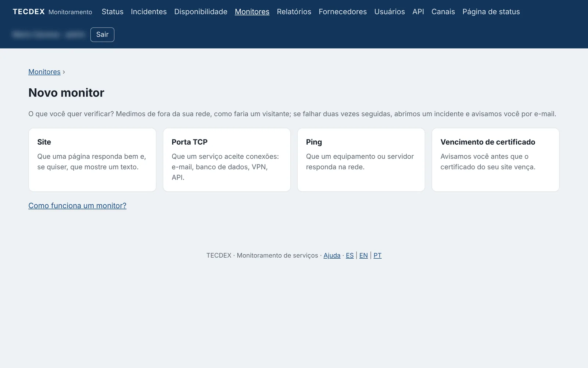Select the Vencimento de certificado card
The height and width of the screenshot is (368, 588).
495,160
